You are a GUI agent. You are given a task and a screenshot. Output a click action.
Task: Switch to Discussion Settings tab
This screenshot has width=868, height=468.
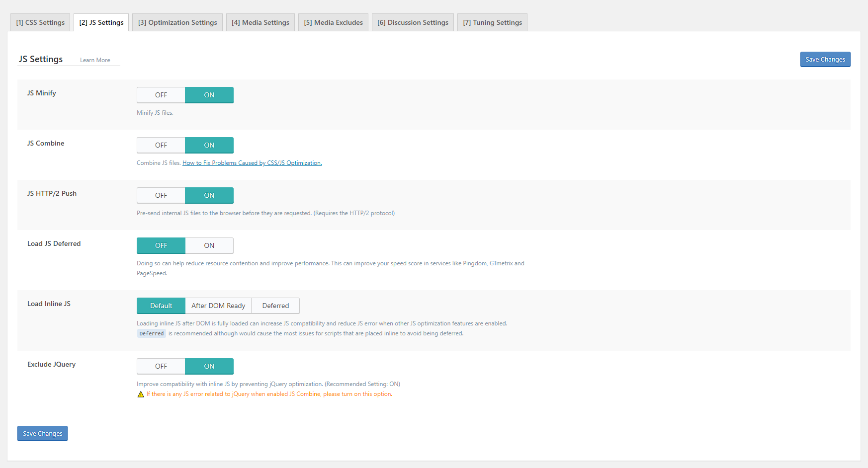tap(413, 22)
